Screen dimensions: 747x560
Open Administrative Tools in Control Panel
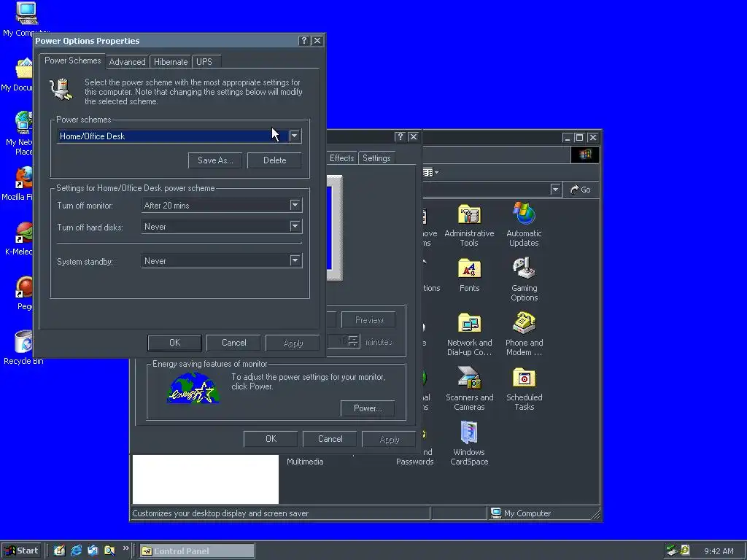(x=469, y=225)
